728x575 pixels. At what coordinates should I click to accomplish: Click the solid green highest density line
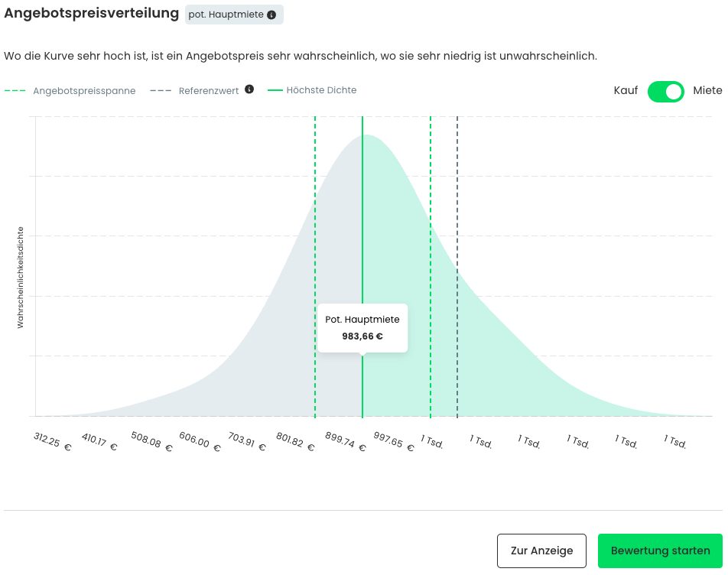click(x=362, y=229)
